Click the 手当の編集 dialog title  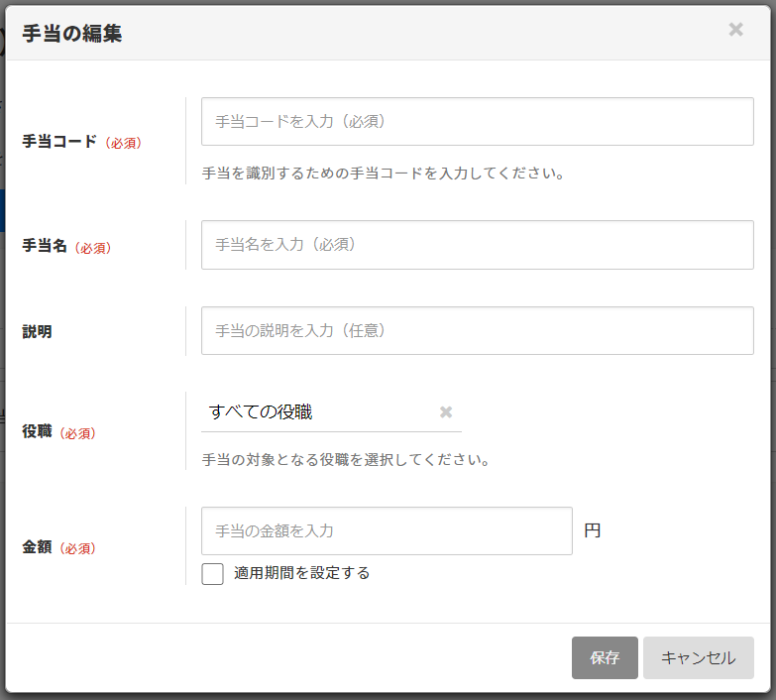point(71,34)
